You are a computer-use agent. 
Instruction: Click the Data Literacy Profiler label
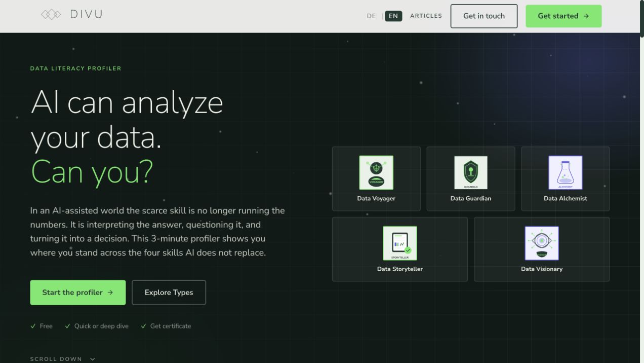pos(76,68)
